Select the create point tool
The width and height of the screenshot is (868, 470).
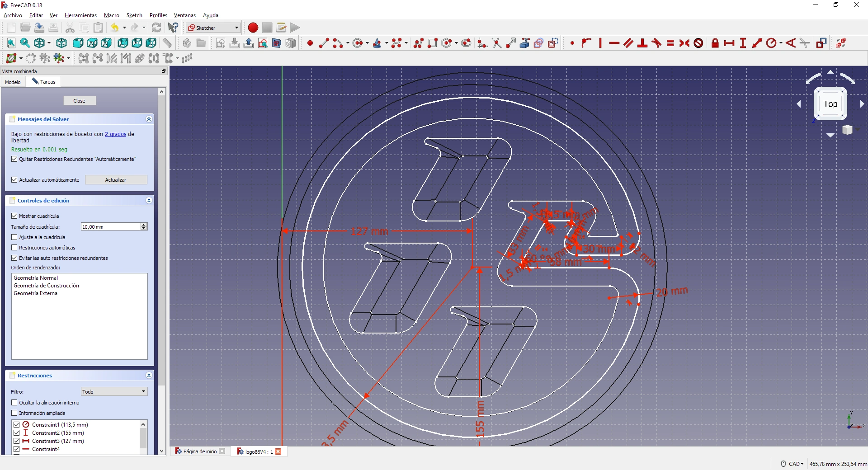[310, 43]
